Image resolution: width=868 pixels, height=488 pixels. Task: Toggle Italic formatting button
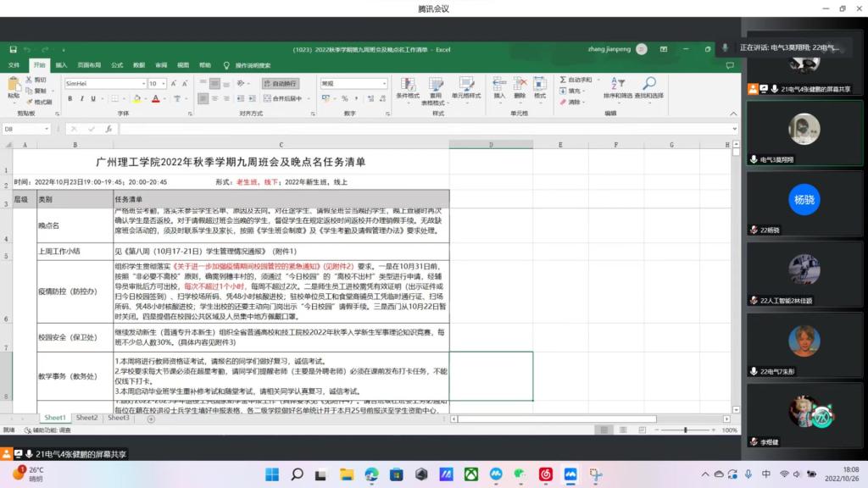tap(82, 98)
